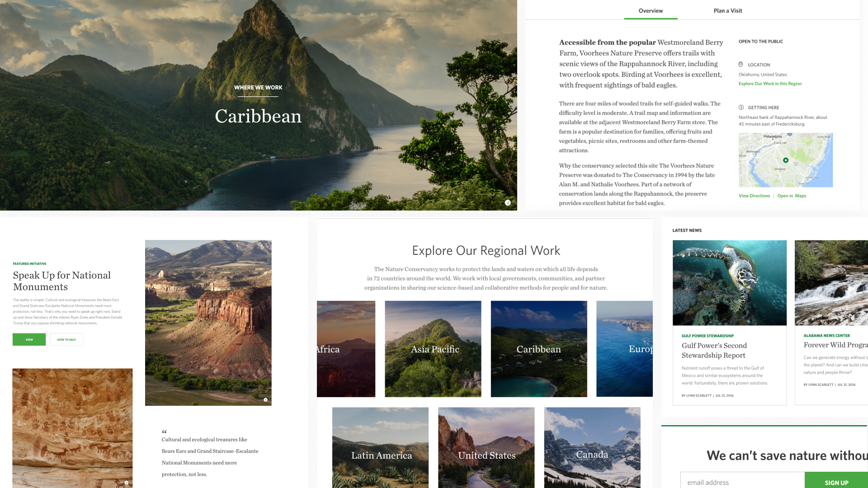This screenshot has width=868, height=488.
Task: Click Open in Maps link
Action: pyautogui.click(x=792, y=196)
